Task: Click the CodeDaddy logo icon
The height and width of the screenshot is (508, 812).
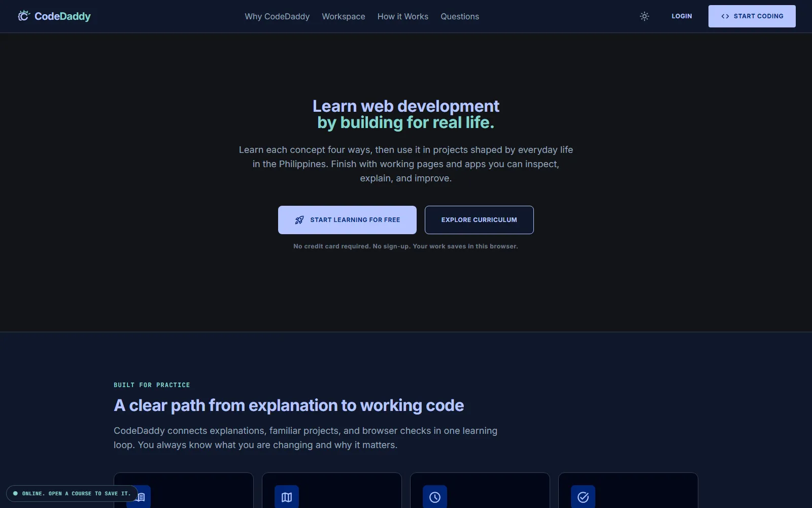Action: tap(24, 16)
